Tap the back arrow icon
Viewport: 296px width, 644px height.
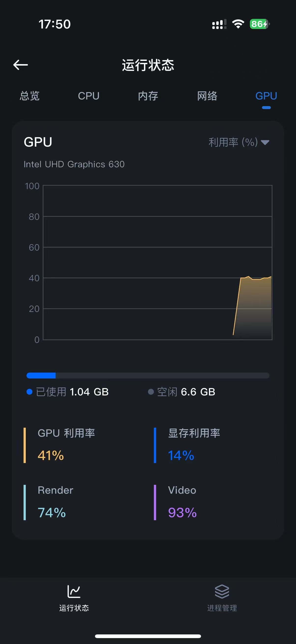(20, 65)
